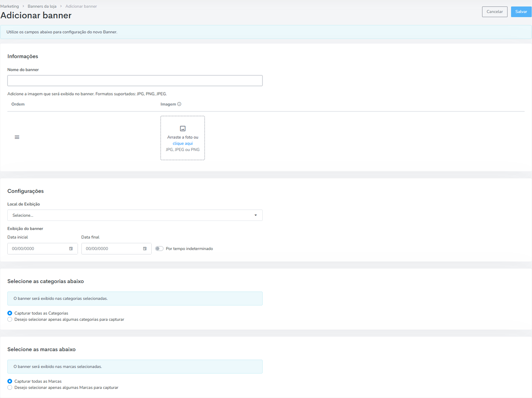Click 'O banner será exibido nas marcas selecionadas' notice
Viewport: 532px width, 398px height.
click(x=135, y=366)
